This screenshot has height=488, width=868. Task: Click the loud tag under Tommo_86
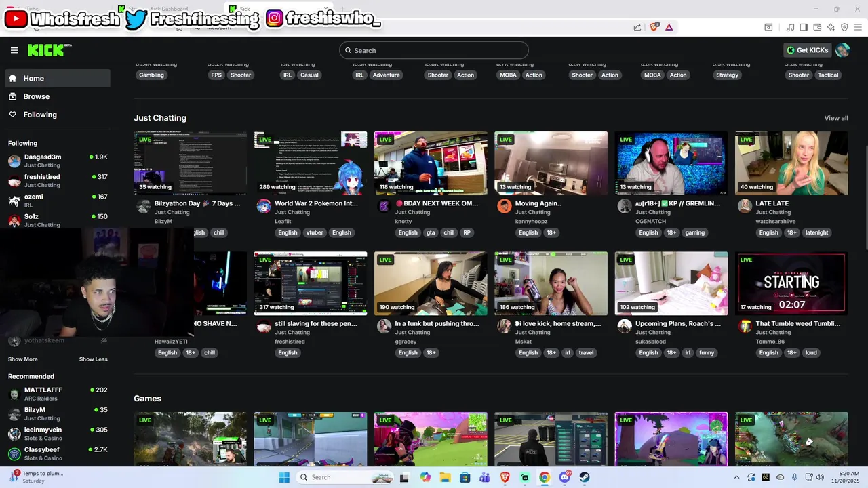811,352
